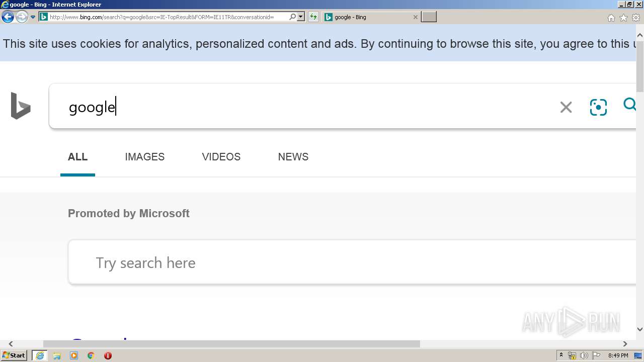Open the recent pages dropdown arrow
Viewport: 644px width, 362px height.
(x=33, y=17)
